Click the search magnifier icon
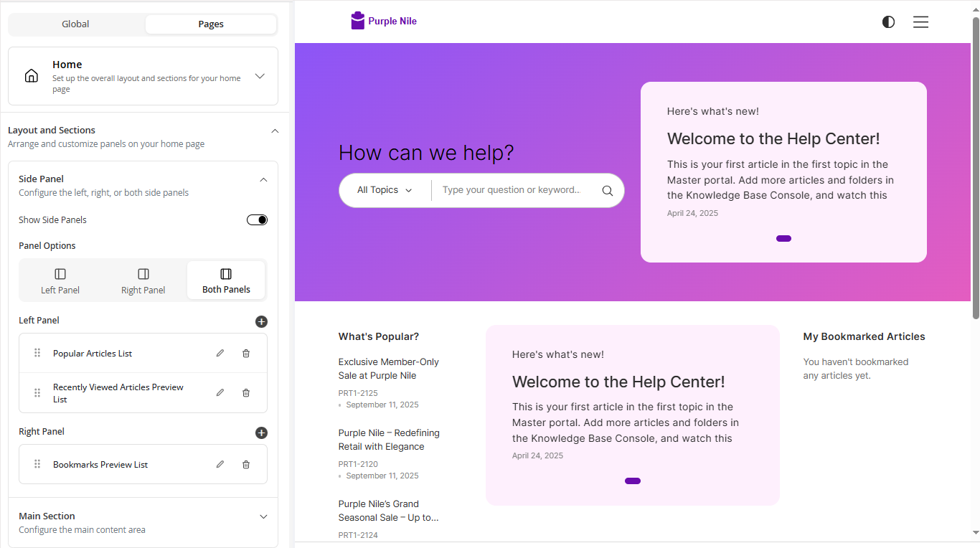Image resolution: width=980 pixels, height=548 pixels. 607,191
